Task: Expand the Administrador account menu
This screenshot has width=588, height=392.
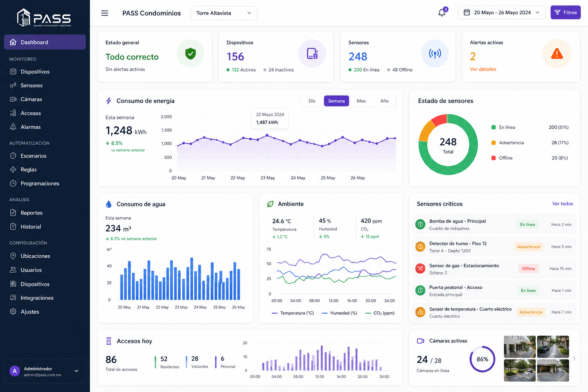Action: [x=45, y=371]
